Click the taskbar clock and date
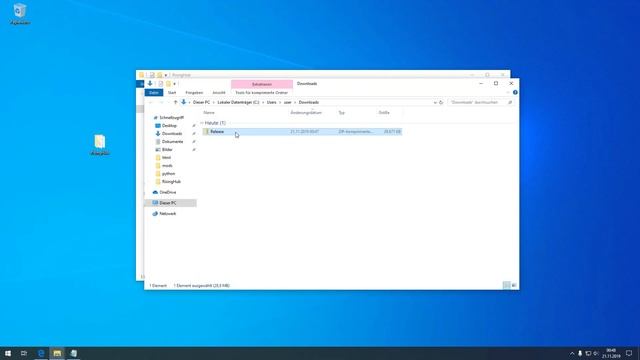Image resolution: width=640 pixels, height=360 pixels. click(611, 353)
